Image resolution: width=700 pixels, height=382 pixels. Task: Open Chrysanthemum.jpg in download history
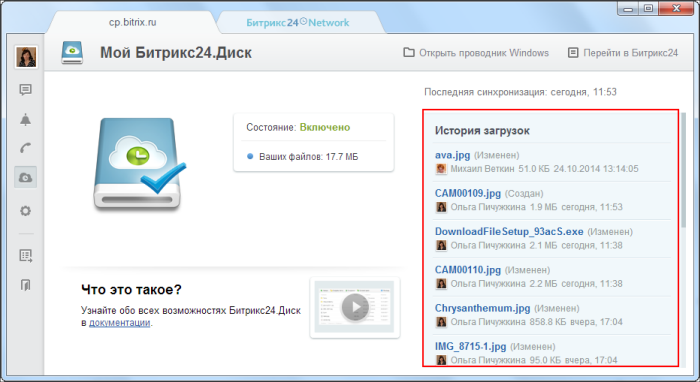click(x=483, y=308)
